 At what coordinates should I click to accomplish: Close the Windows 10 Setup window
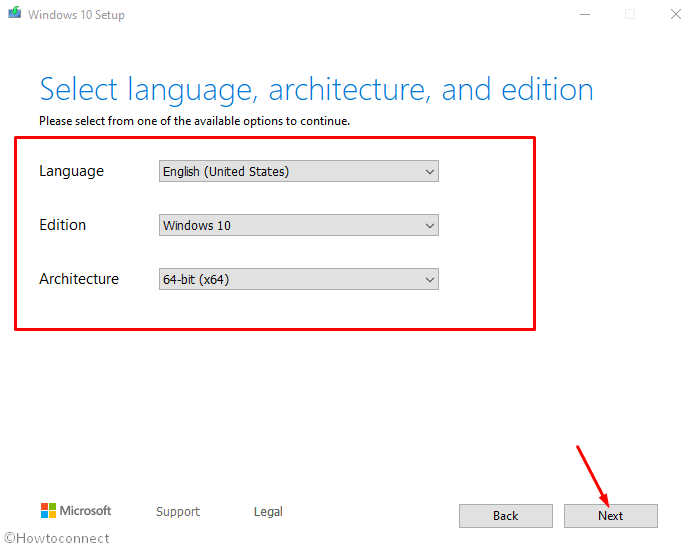(x=676, y=14)
